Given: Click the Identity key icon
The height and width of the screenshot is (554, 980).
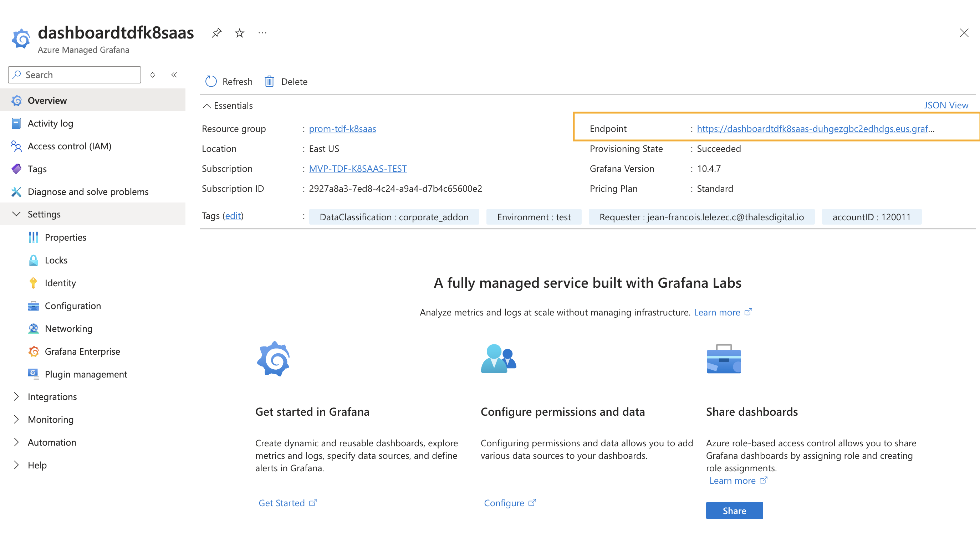Looking at the screenshot, I should (34, 283).
